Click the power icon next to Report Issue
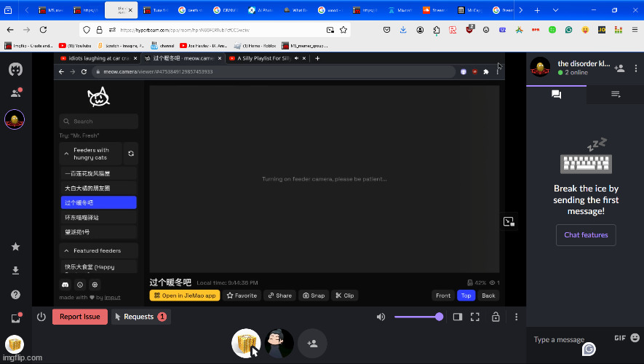The height and width of the screenshot is (364, 644). (41, 317)
